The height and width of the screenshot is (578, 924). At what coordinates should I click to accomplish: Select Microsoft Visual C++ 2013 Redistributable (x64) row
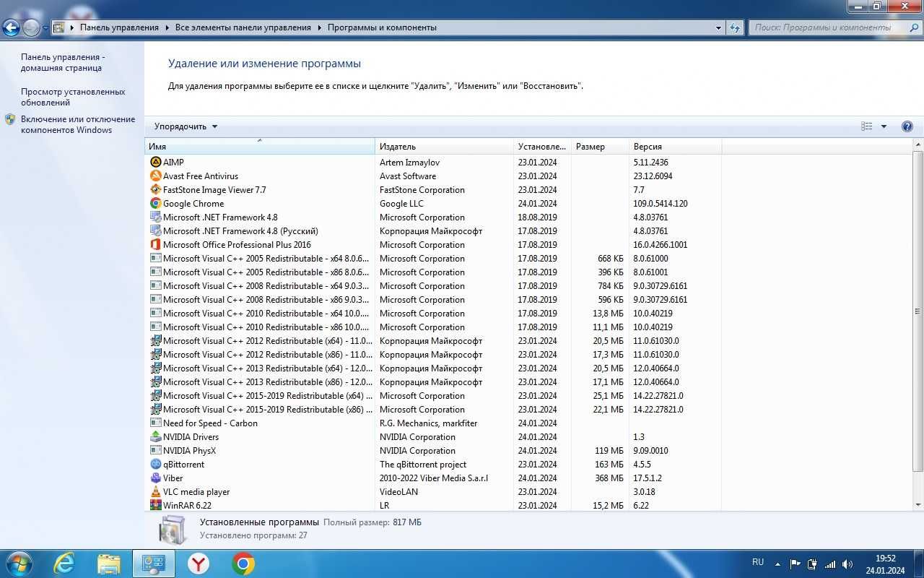pyautogui.click(x=433, y=368)
